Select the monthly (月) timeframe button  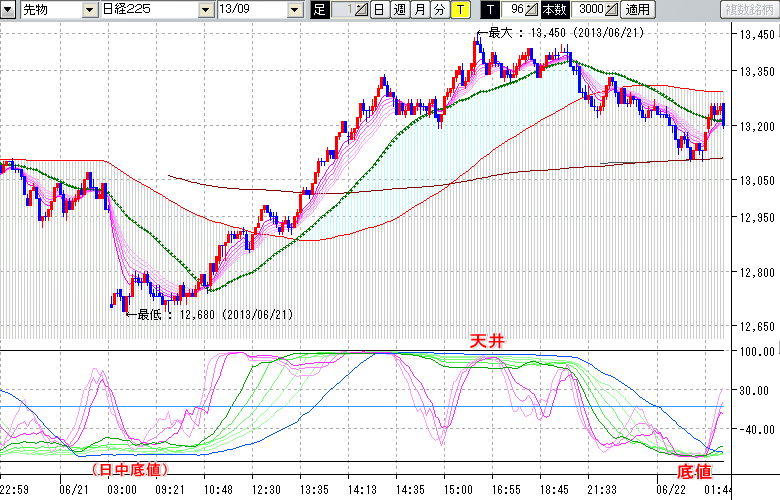pos(419,10)
